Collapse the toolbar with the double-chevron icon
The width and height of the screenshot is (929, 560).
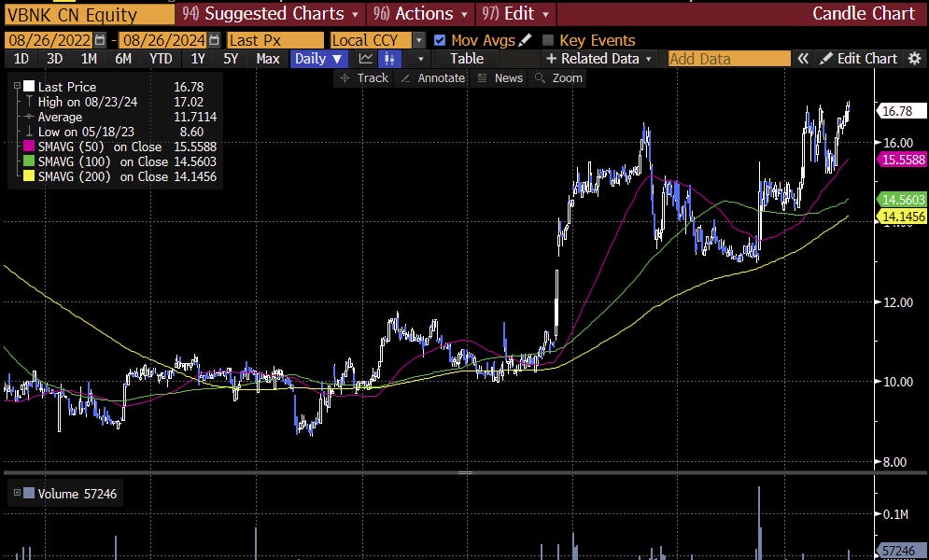coord(804,58)
